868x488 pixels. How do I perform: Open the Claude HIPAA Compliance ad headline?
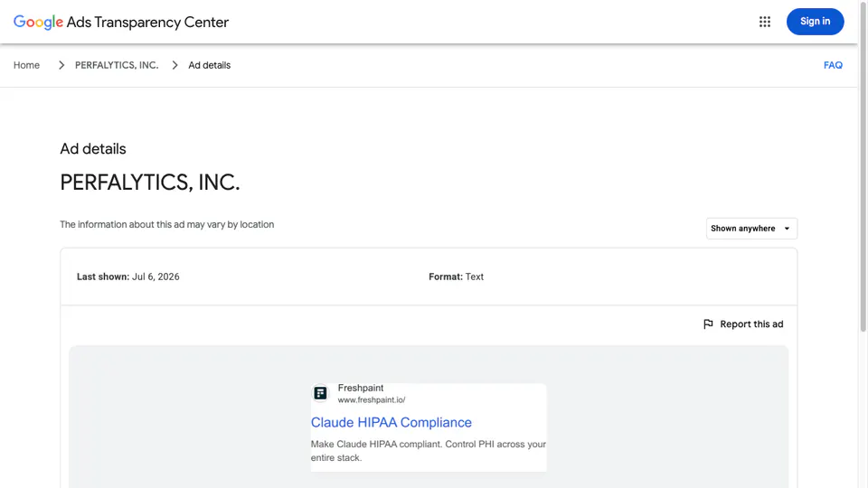click(x=392, y=422)
